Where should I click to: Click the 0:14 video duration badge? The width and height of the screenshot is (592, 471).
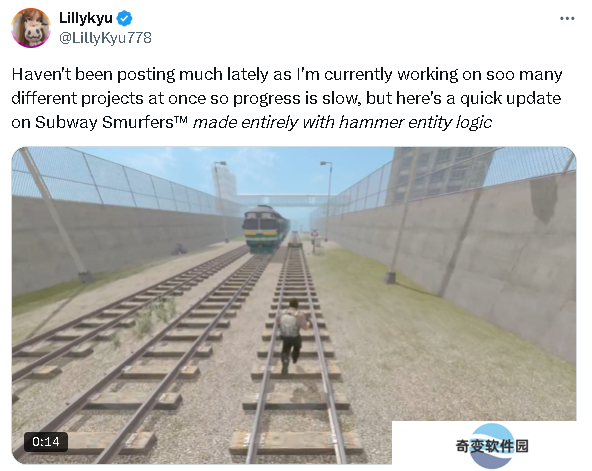coord(46,442)
